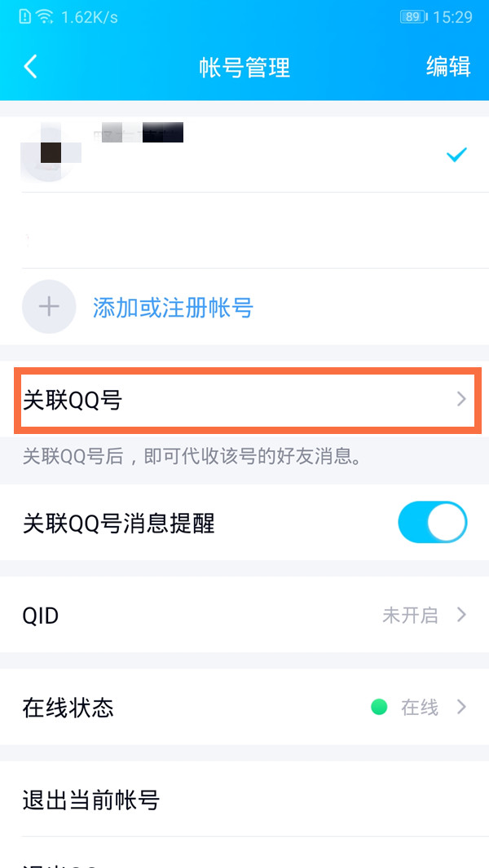The width and height of the screenshot is (489, 868).
Task: Tap the green online status dot
Action: [379, 708]
